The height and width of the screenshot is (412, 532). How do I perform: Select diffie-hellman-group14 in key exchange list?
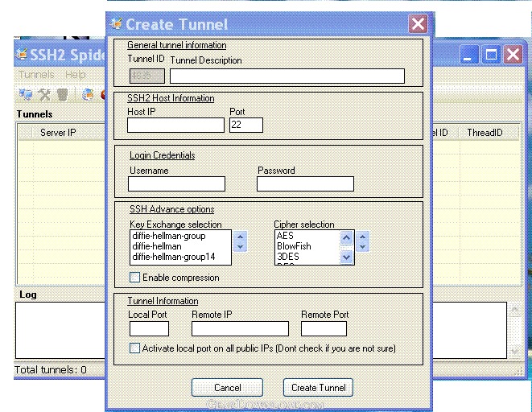coord(173,257)
